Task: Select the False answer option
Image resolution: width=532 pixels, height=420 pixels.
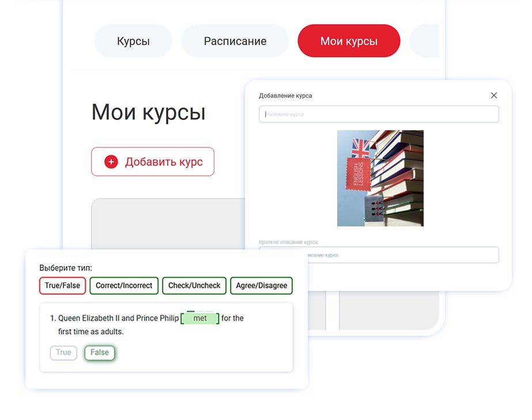Action: pos(100,353)
